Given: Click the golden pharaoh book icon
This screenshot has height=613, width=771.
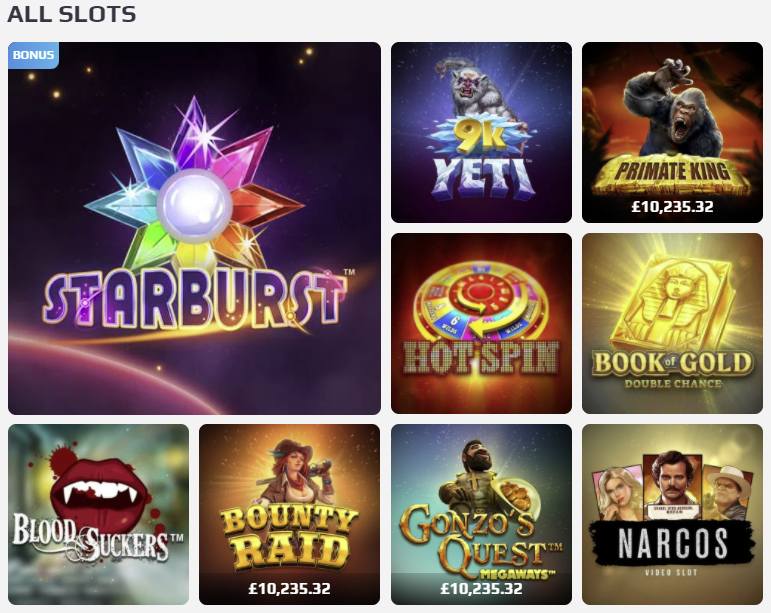Looking at the screenshot, I should click(671, 301).
